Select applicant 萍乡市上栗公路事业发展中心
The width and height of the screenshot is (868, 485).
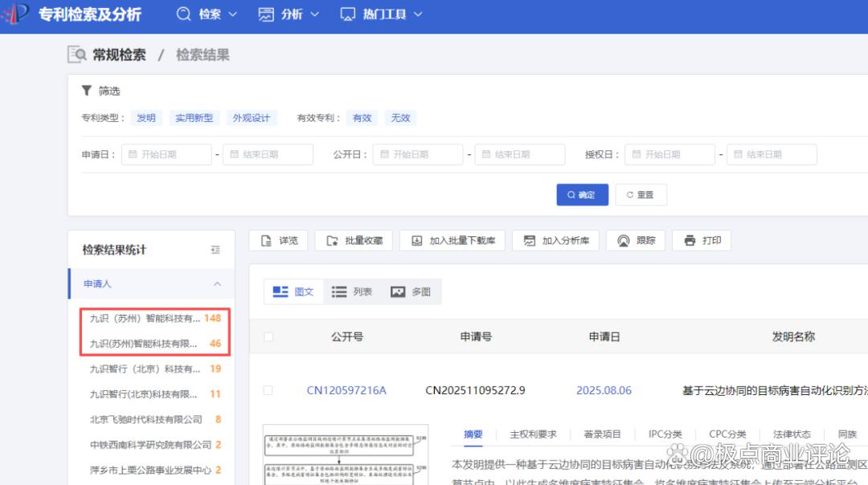pyautogui.click(x=155, y=470)
